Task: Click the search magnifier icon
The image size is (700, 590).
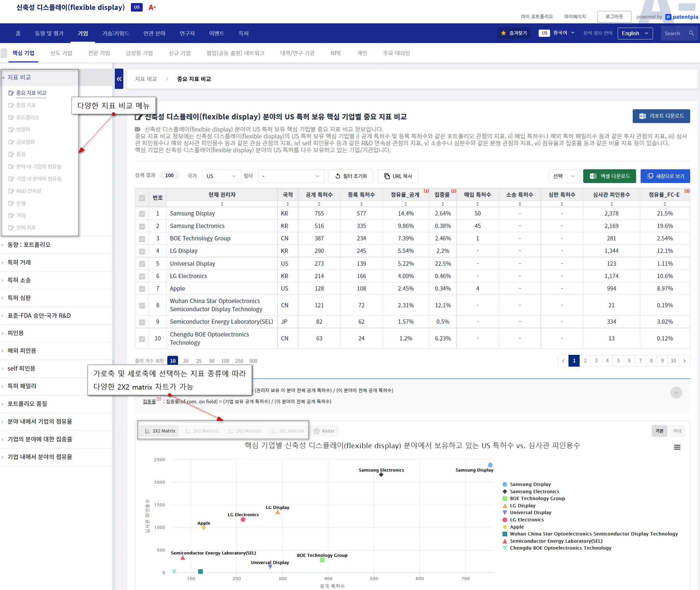Action: [x=691, y=33]
